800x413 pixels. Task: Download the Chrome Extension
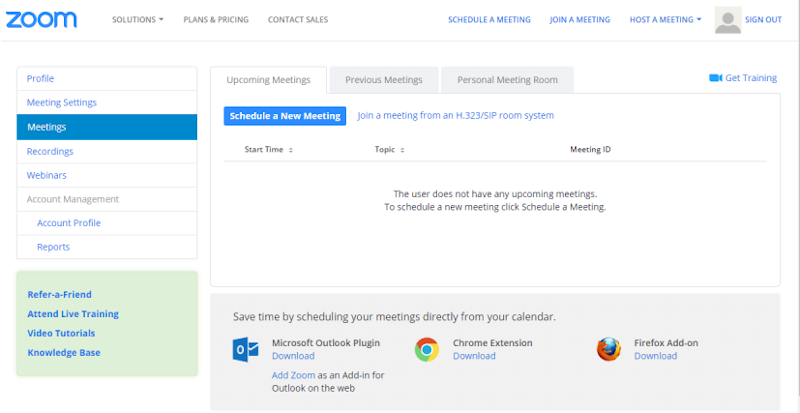(x=474, y=356)
